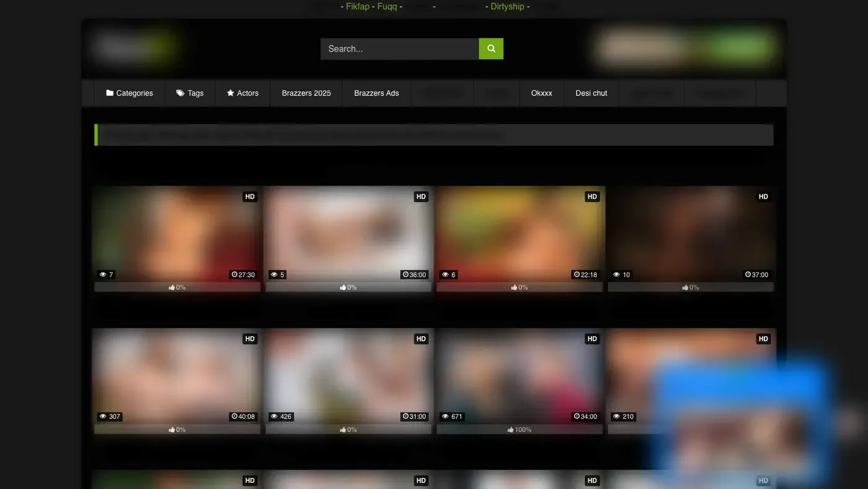This screenshot has width=868, height=489.
Task: Click the 0% rating bar under 37:00 video
Action: (691, 287)
